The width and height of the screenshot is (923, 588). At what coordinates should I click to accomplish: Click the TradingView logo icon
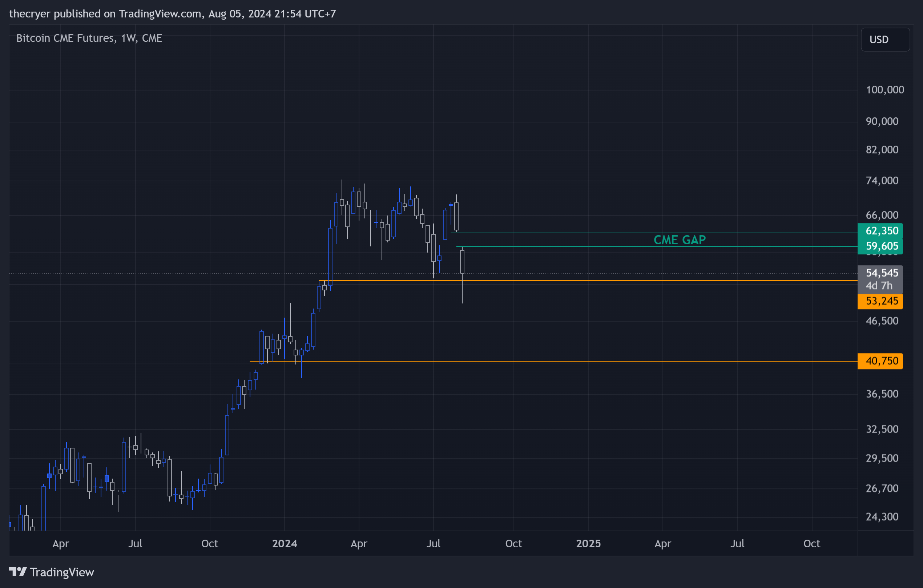point(18,572)
